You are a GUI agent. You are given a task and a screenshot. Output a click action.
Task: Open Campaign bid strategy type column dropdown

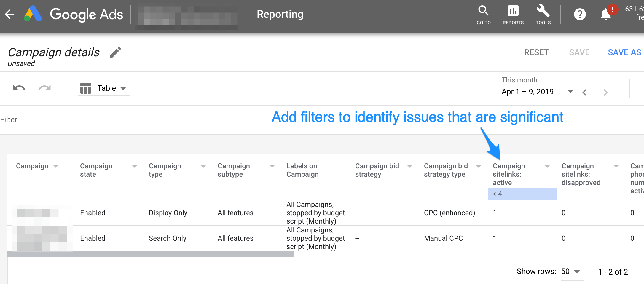(479, 166)
